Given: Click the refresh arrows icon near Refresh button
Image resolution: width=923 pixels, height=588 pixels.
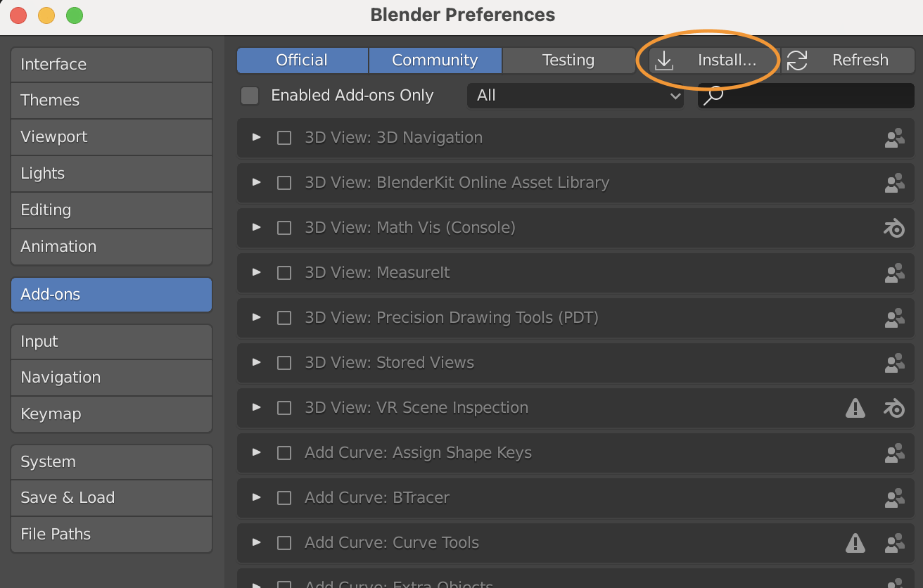Looking at the screenshot, I should (x=797, y=60).
